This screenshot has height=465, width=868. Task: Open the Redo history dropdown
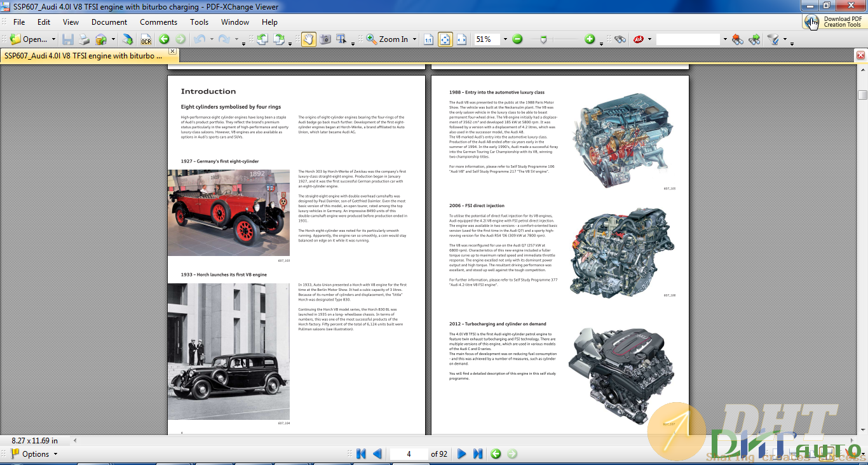click(x=236, y=39)
